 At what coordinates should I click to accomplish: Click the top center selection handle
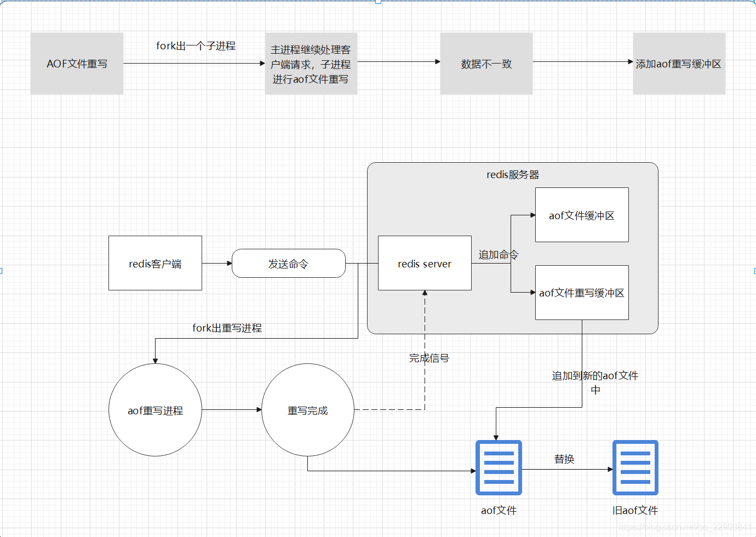click(378, 2)
